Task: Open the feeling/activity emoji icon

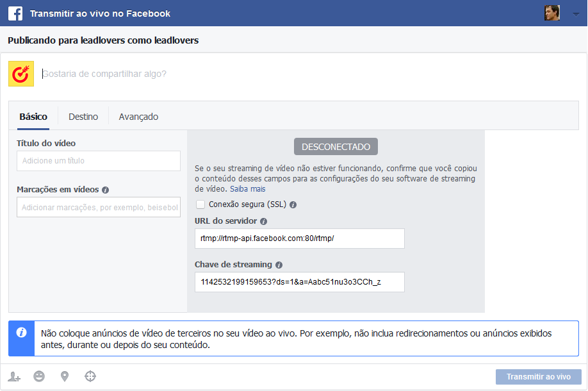Action: pos(39,377)
